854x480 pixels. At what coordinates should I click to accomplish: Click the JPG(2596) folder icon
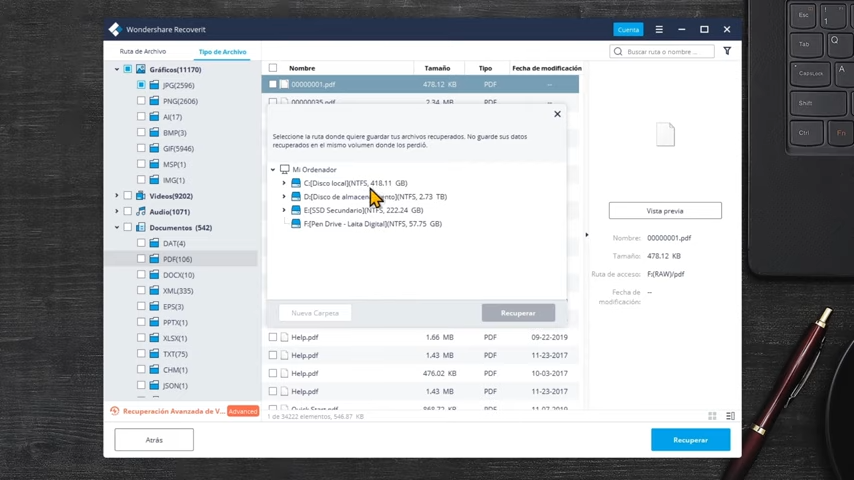pos(155,85)
